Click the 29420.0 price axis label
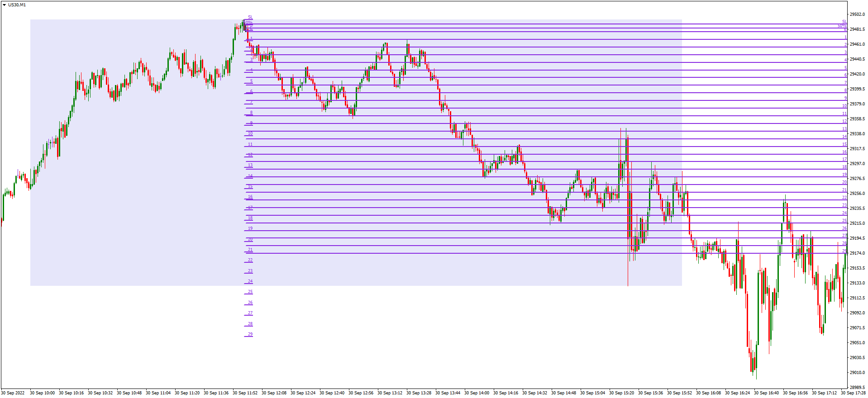The height and width of the screenshot is (398, 868). tap(857, 74)
